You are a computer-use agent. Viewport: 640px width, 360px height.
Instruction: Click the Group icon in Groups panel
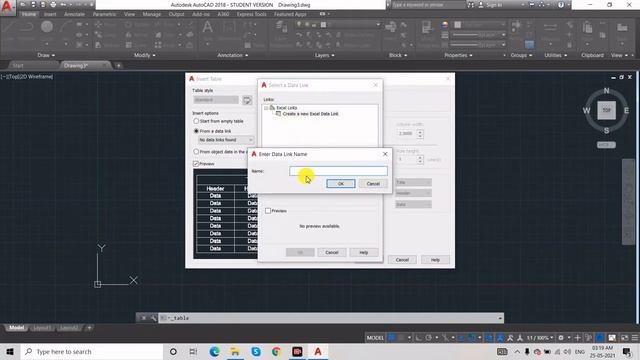(x=516, y=25)
